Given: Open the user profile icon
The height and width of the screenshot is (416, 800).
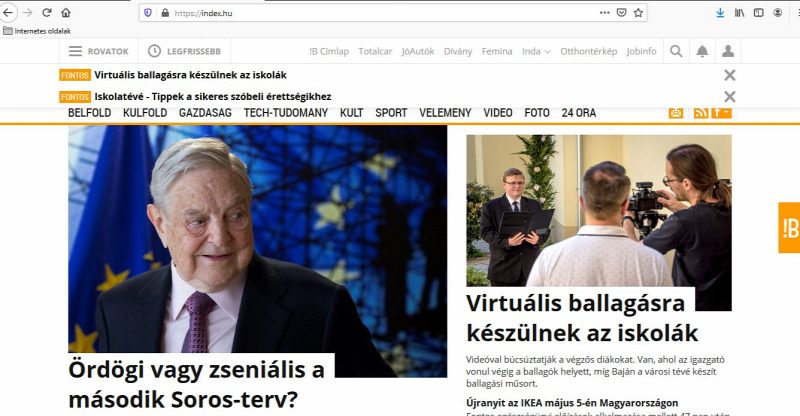Looking at the screenshot, I should [728, 51].
